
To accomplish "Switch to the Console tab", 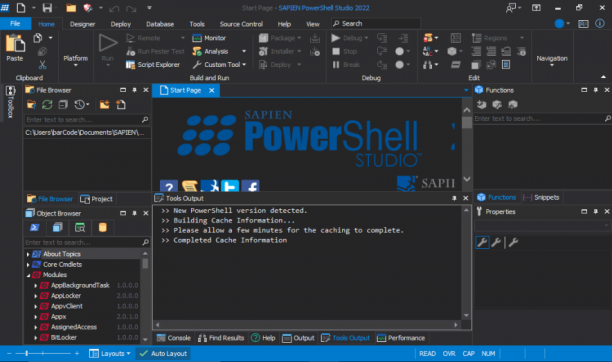I will [174, 338].
